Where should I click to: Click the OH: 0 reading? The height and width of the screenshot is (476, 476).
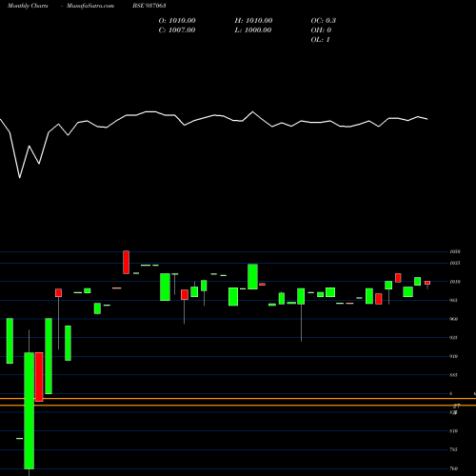321,30
